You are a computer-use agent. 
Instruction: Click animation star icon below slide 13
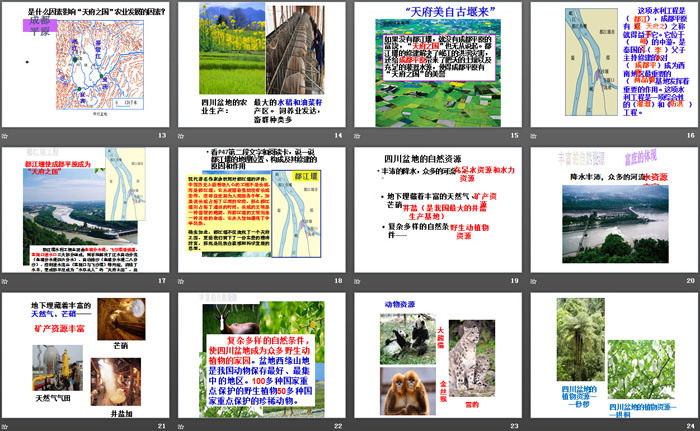click(5, 136)
